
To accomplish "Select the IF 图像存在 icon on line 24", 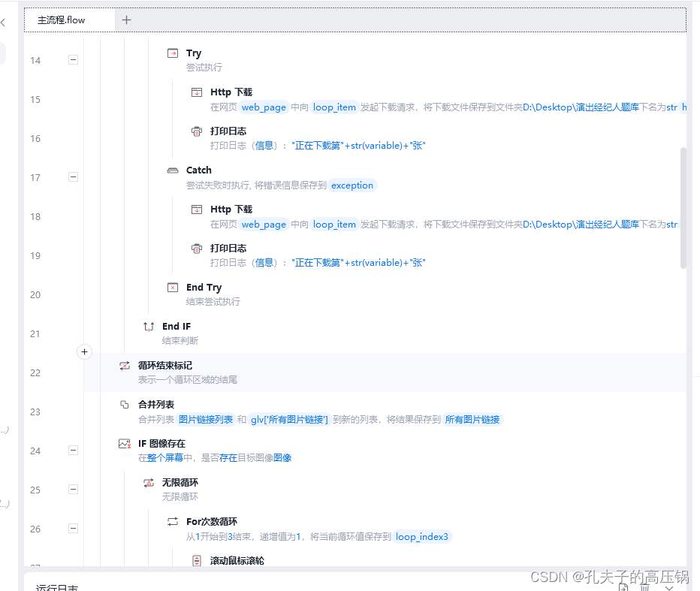I will (125, 444).
